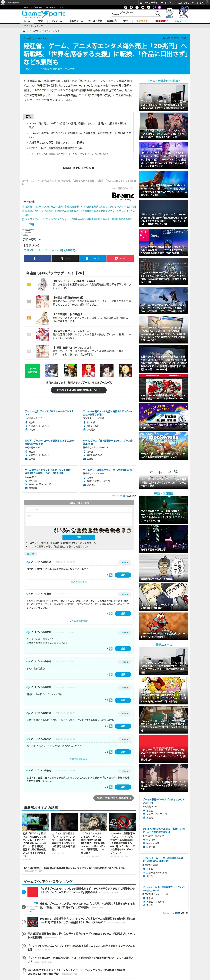Click branc.jpで続きを読む link
210x980 pixels.
79,168
